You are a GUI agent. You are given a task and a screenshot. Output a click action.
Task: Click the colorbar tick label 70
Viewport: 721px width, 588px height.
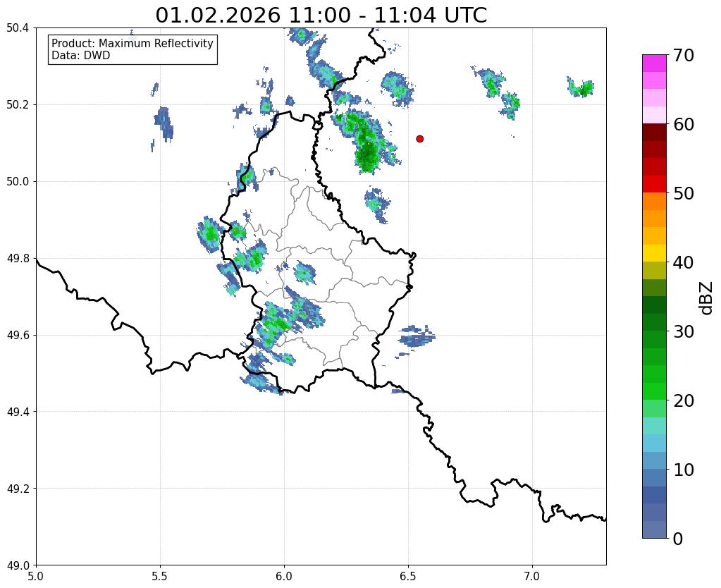[x=684, y=55]
